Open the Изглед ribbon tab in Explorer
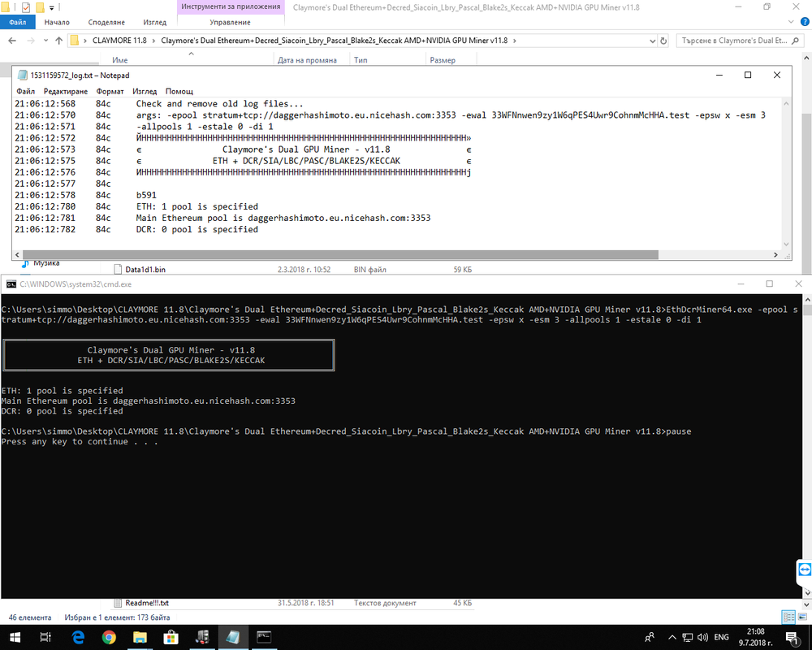 [x=155, y=22]
